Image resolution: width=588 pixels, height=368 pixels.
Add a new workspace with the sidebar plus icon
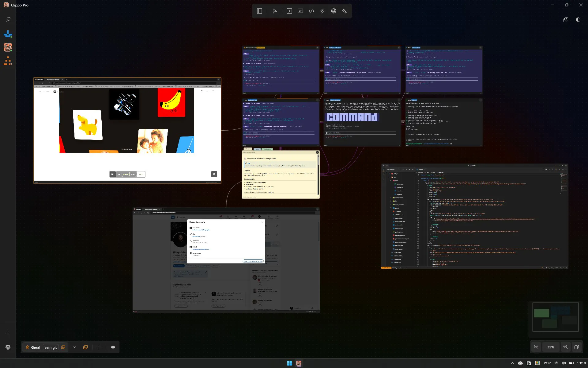[x=8, y=333]
